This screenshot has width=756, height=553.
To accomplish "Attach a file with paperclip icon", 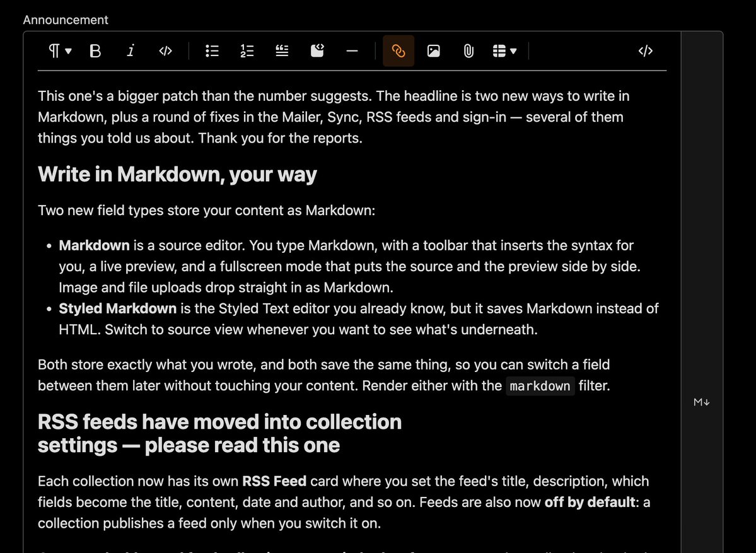I will (x=468, y=50).
